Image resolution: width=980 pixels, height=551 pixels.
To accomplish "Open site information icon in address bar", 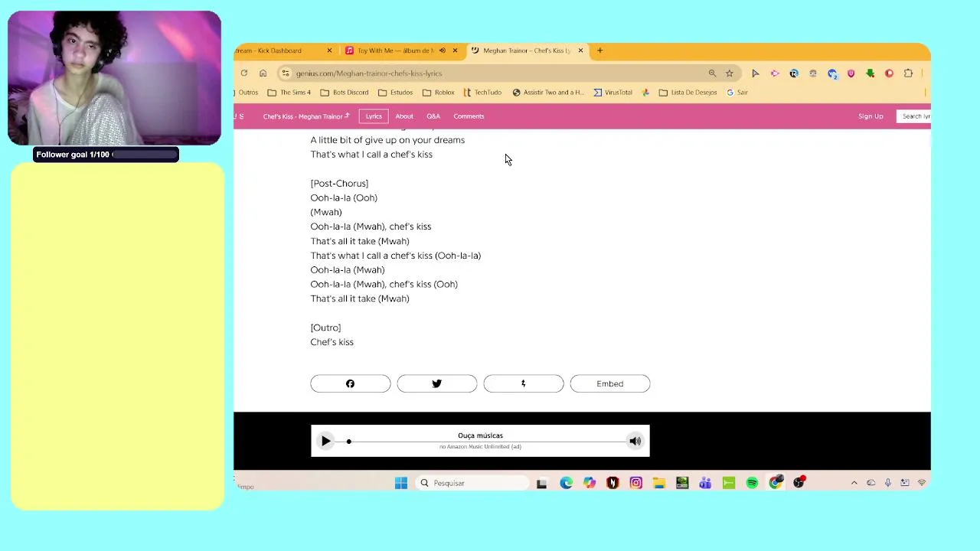I will click(286, 73).
